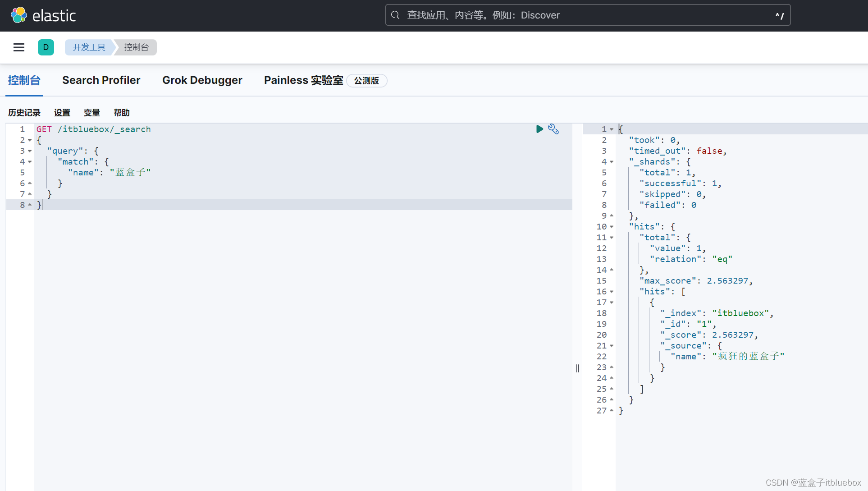Open the Painless 实验室 tab

tap(303, 80)
